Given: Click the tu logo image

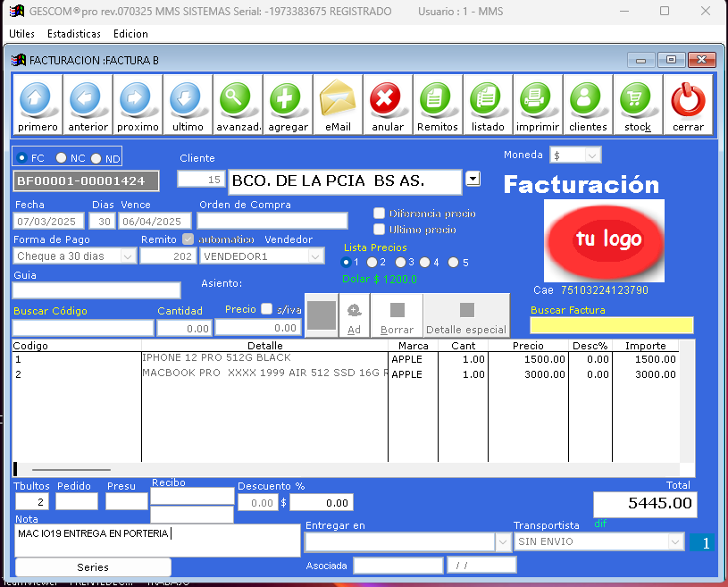Looking at the screenshot, I should coord(604,240).
